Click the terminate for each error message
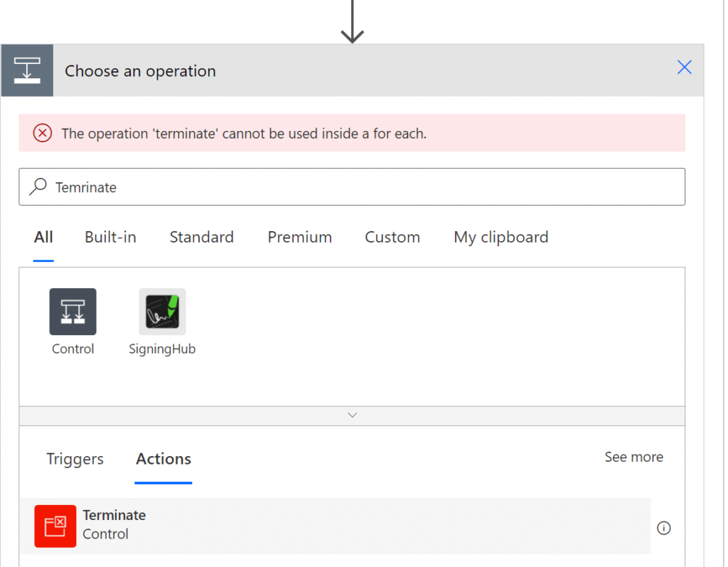Image resolution: width=728 pixels, height=567 pixels. click(244, 134)
